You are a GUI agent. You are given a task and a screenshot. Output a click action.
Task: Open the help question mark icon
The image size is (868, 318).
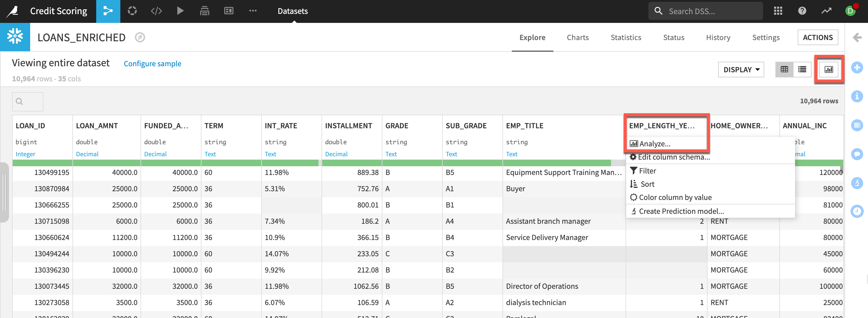click(802, 11)
